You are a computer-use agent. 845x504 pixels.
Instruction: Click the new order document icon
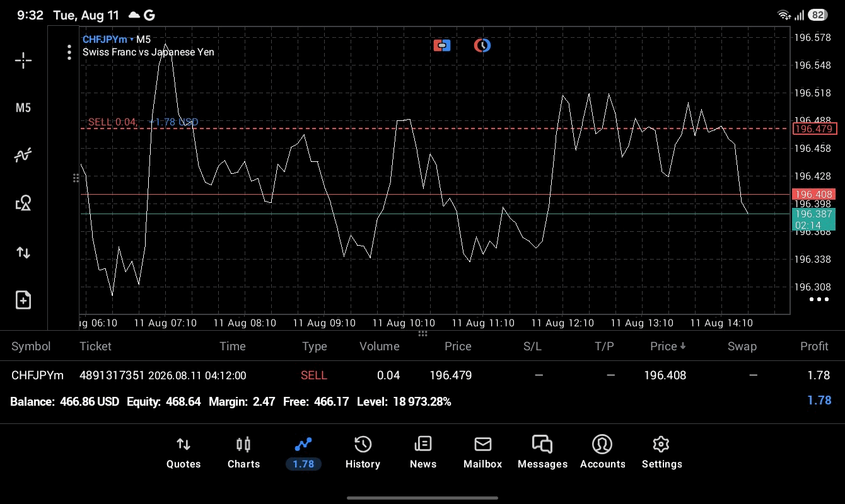point(23,300)
